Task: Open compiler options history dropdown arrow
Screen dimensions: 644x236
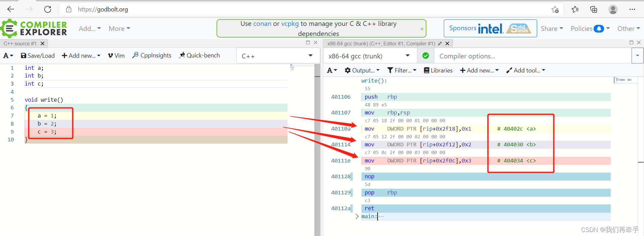Action: click(637, 56)
